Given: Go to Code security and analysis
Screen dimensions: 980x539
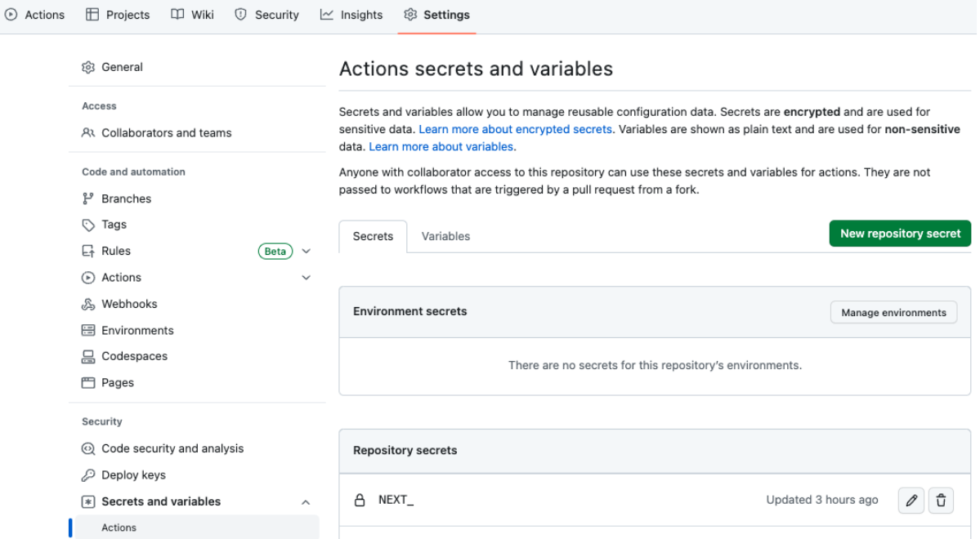Looking at the screenshot, I should (172, 448).
